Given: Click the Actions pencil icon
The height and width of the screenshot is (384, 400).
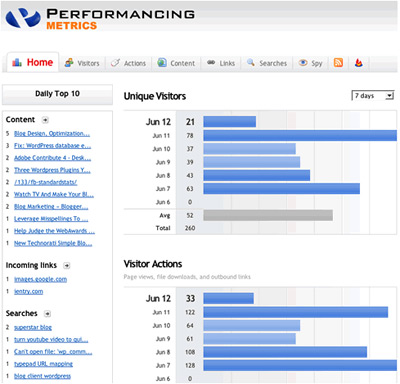Looking at the screenshot, I should coord(115,63).
